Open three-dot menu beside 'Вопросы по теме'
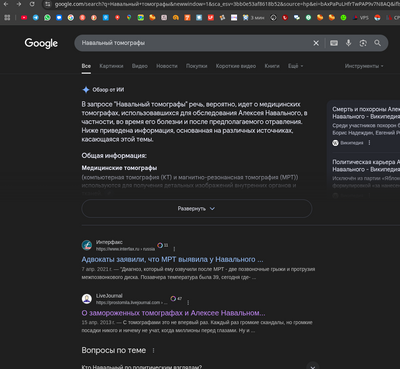 [153, 350]
